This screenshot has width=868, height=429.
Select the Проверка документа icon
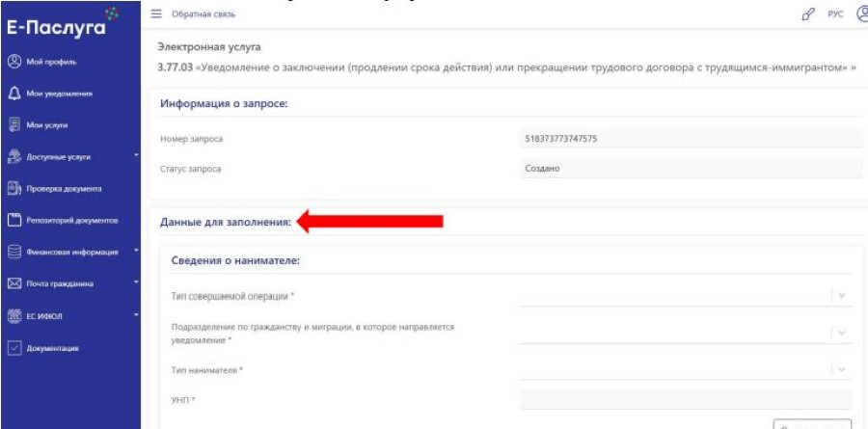pos(14,188)
